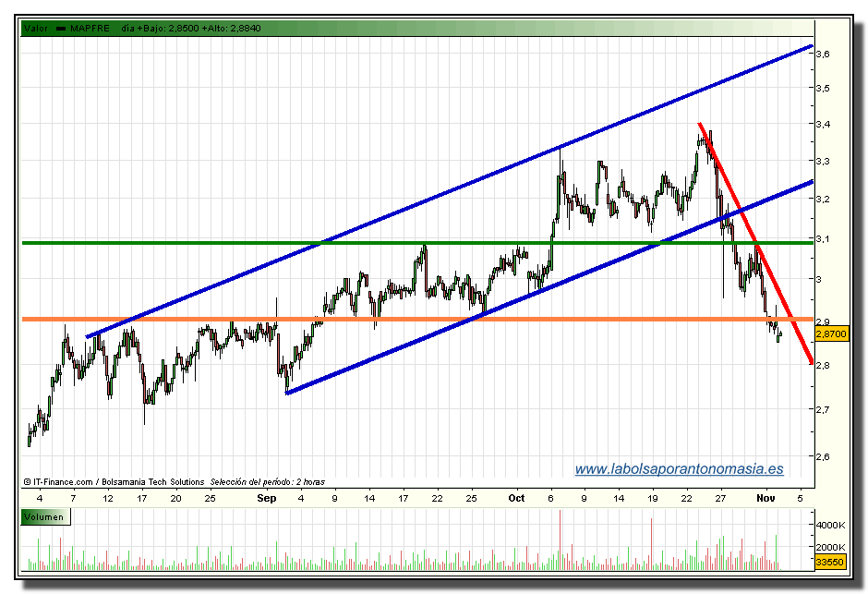Click the Volumen panel label
The width and height of the screenshot is (868, 594).
coord(43,517)
